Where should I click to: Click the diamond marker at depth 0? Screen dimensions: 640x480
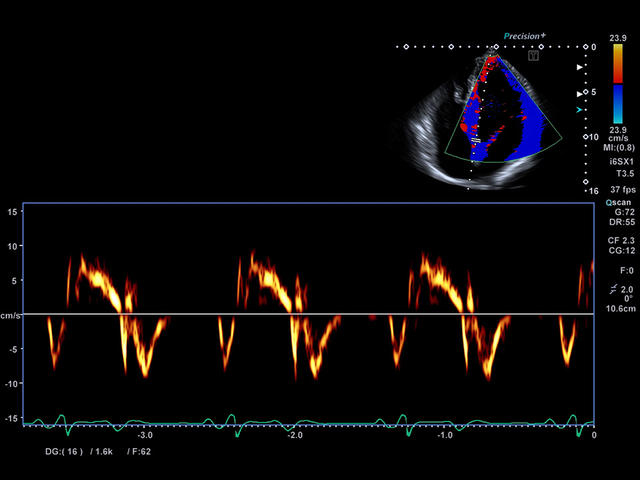[x=586, y=47]
